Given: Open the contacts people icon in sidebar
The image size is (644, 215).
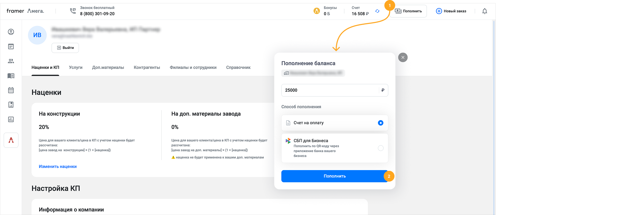Looking at the screenshot, I should (11, 61).
